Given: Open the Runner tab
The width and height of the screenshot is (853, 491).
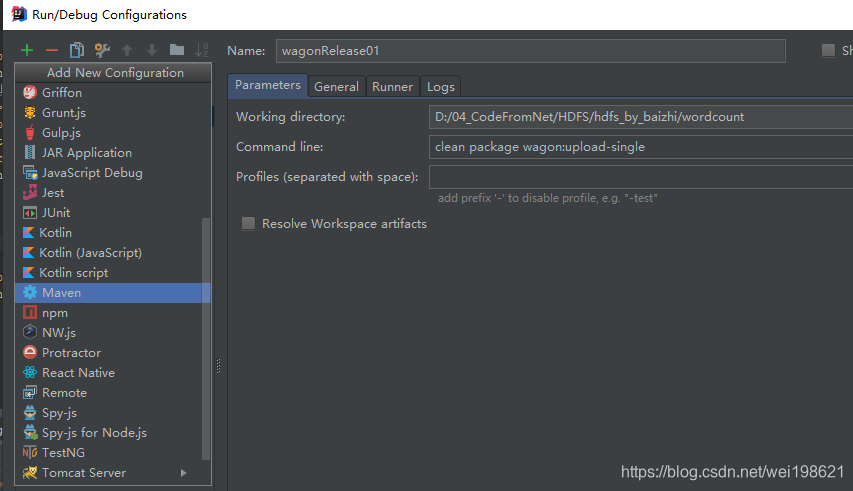Looking at the screenshot, I should 392,86.
